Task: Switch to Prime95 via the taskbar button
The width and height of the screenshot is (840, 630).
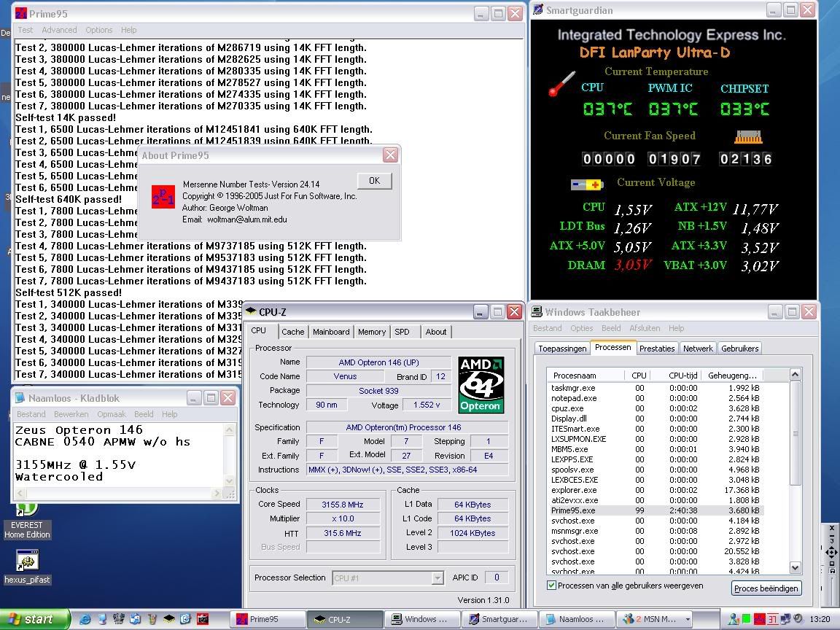Action: point(268,619)
